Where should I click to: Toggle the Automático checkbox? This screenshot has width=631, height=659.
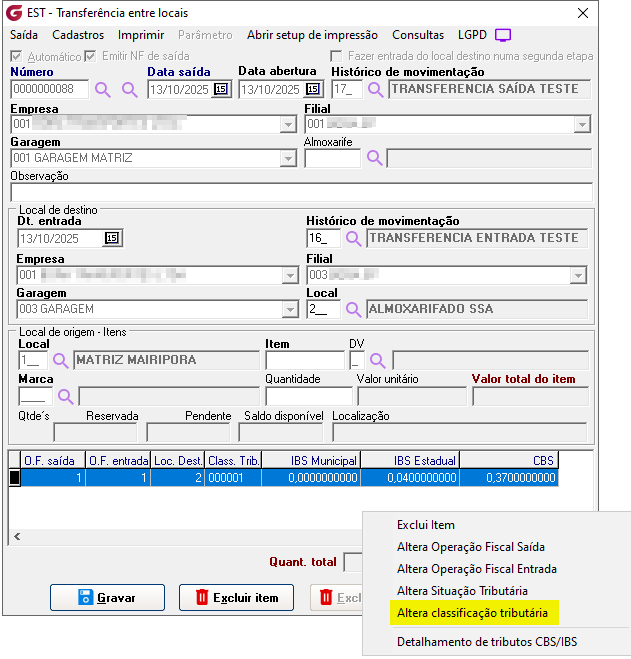click(x=16, y=56)
